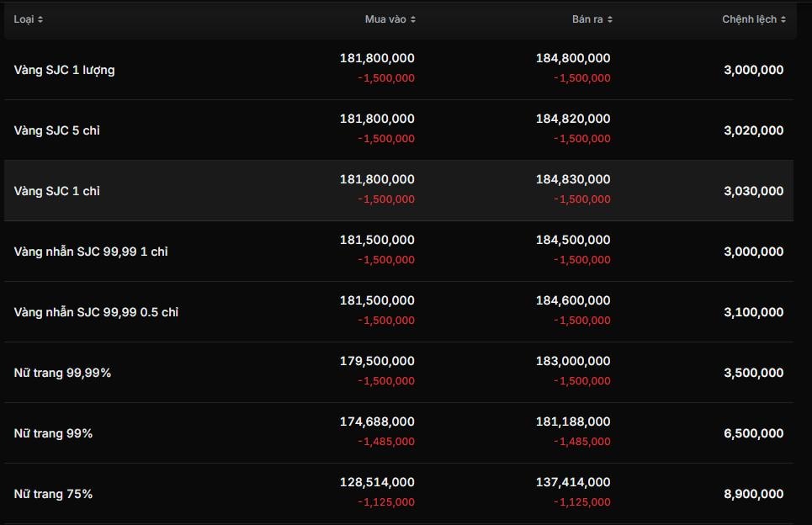Click the Chênh lệch column header text

coord(749,19)
